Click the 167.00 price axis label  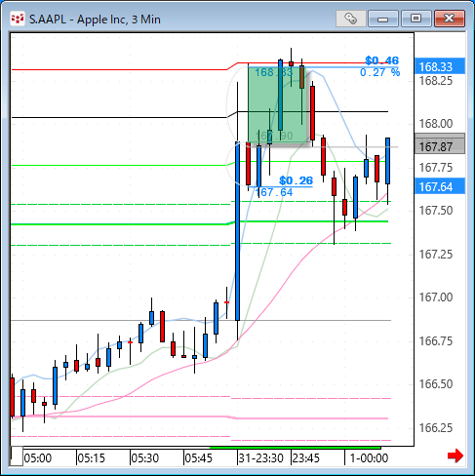point(436,297)
